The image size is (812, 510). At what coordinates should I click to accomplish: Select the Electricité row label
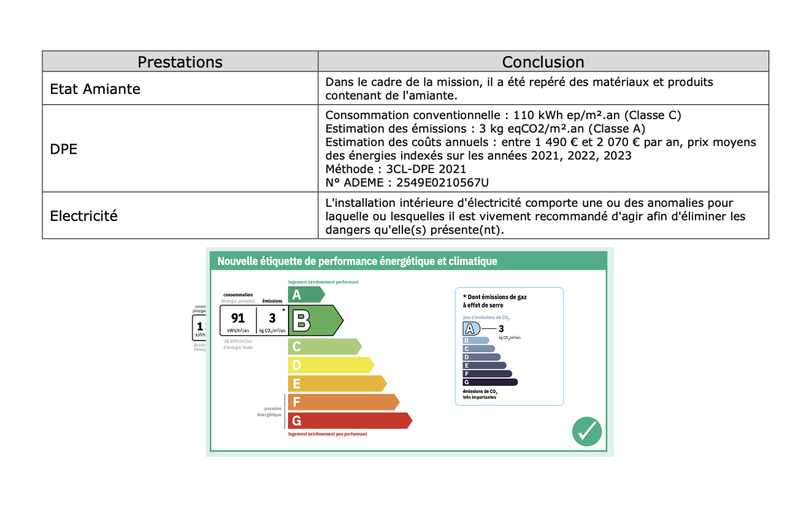84,216
